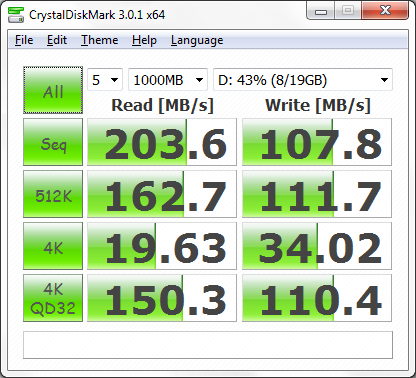Click the Seq read value 203.6
416x378 pixels.
point(162,142)
